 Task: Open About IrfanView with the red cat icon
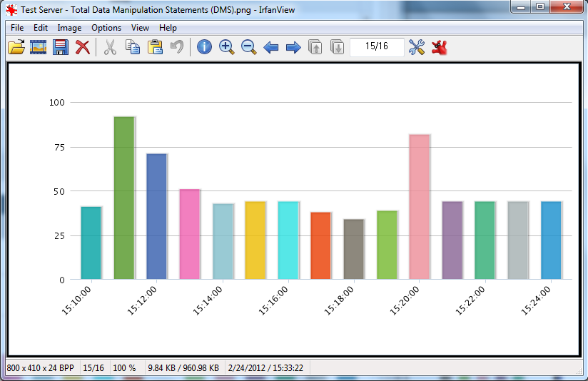click(x=439, y=47)
